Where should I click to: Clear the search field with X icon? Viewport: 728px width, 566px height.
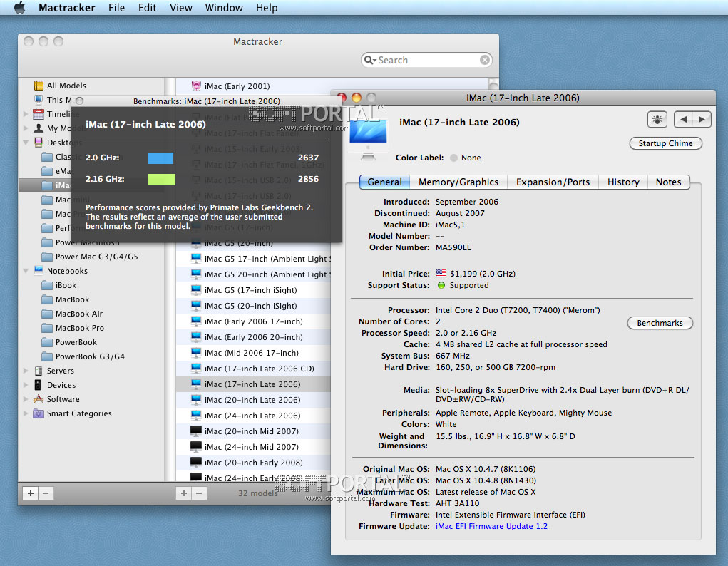coord(485,60)
